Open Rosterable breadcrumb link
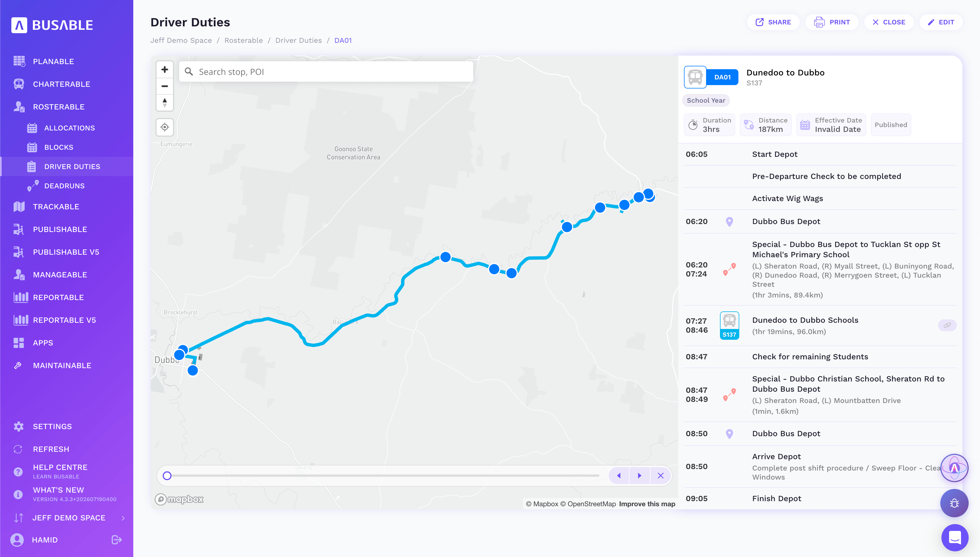980x557 pixels. [243, 41]
